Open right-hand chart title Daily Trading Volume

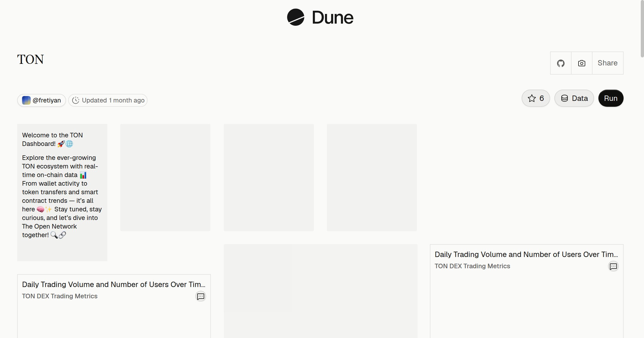pos(526,254)
